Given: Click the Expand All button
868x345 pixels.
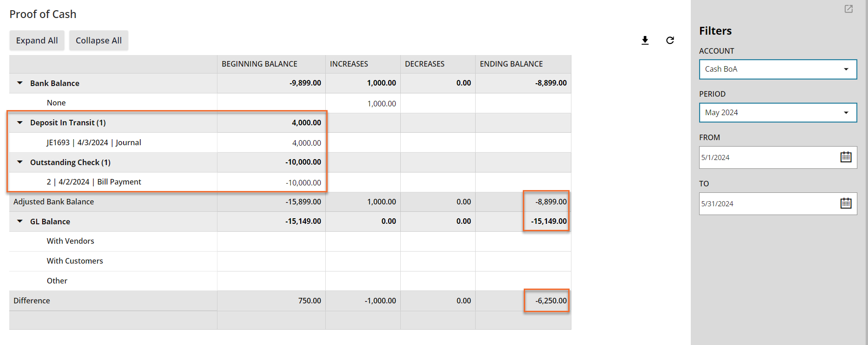Looking at the screenshot, I should point(37,41).
